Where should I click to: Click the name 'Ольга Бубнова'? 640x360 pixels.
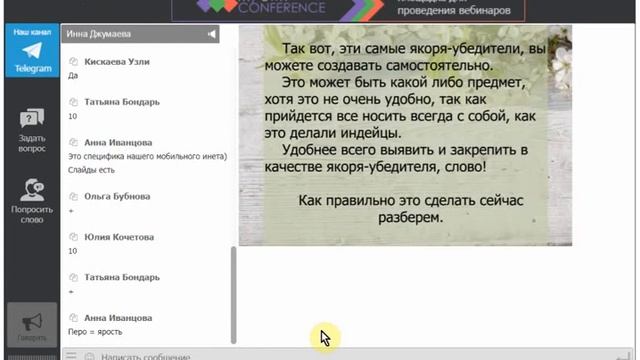coord(117,196)
